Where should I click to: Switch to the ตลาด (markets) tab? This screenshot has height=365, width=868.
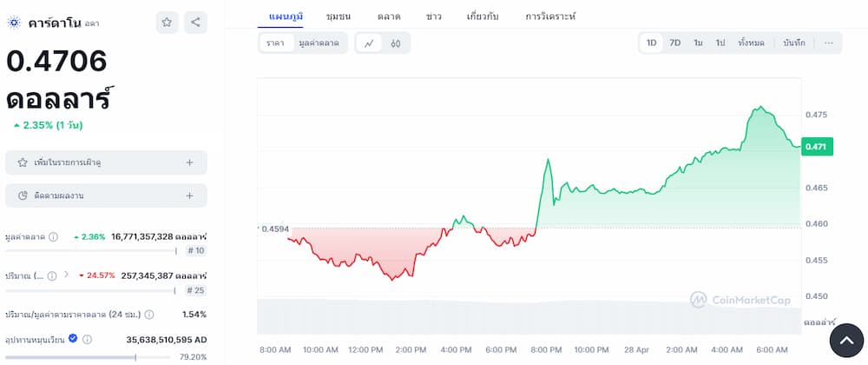[x=389, y=17]
